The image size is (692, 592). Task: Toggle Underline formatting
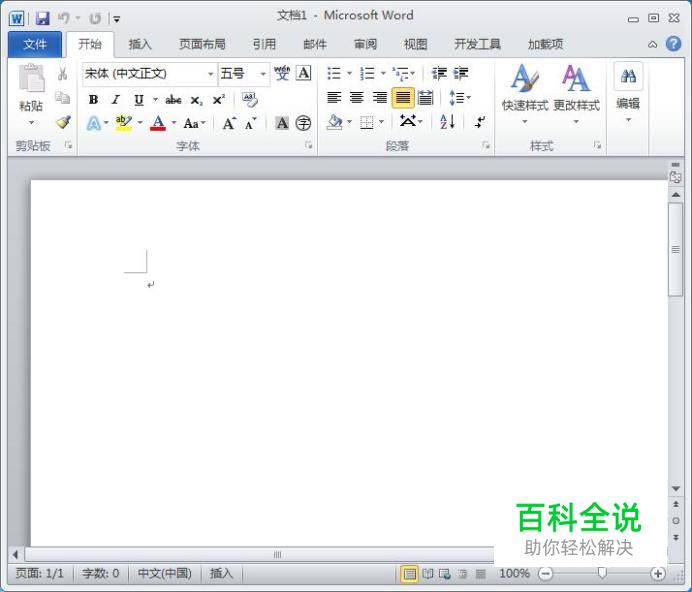point(139,100)
